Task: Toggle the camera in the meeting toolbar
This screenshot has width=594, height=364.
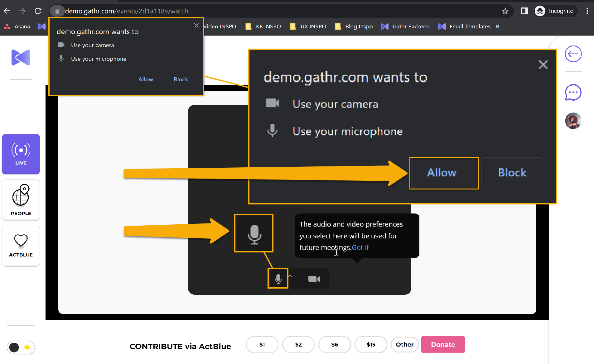Action: pyautogui.click(x=314, y=279)
